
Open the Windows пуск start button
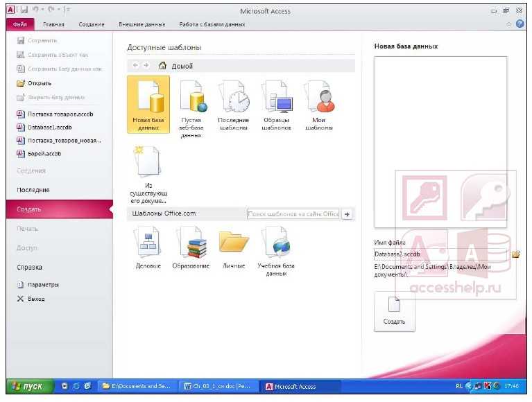click(x=29, y=387)
